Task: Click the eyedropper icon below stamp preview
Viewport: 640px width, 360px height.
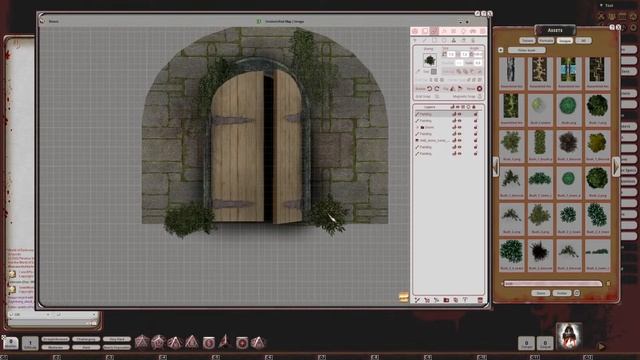Action: click(418, 71)
